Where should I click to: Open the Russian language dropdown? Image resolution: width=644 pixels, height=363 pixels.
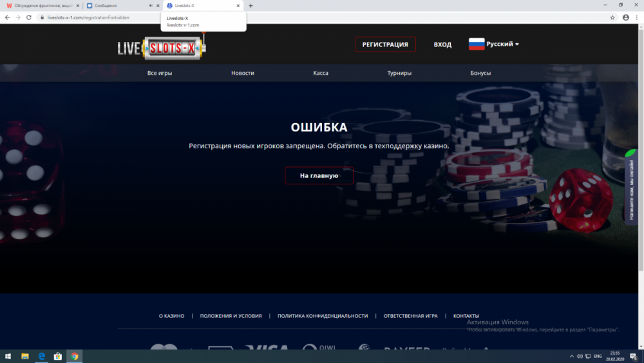pyautogui.click(x=494, y=44)
